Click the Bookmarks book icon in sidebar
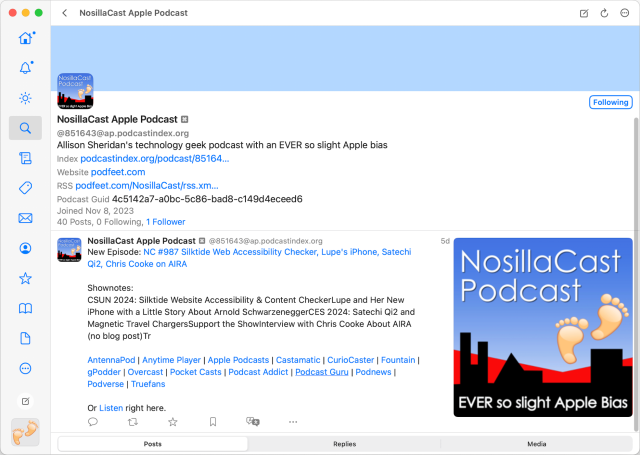 [x=25, y=308]
